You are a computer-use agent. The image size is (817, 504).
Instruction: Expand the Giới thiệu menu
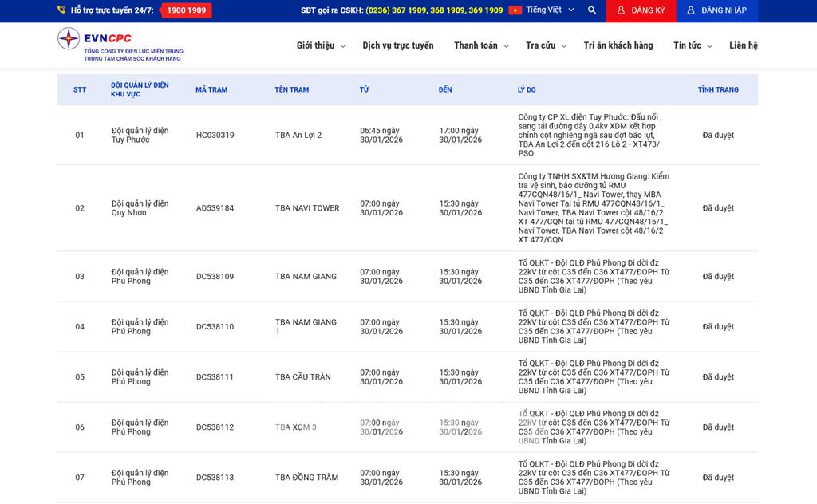[321, 45]
